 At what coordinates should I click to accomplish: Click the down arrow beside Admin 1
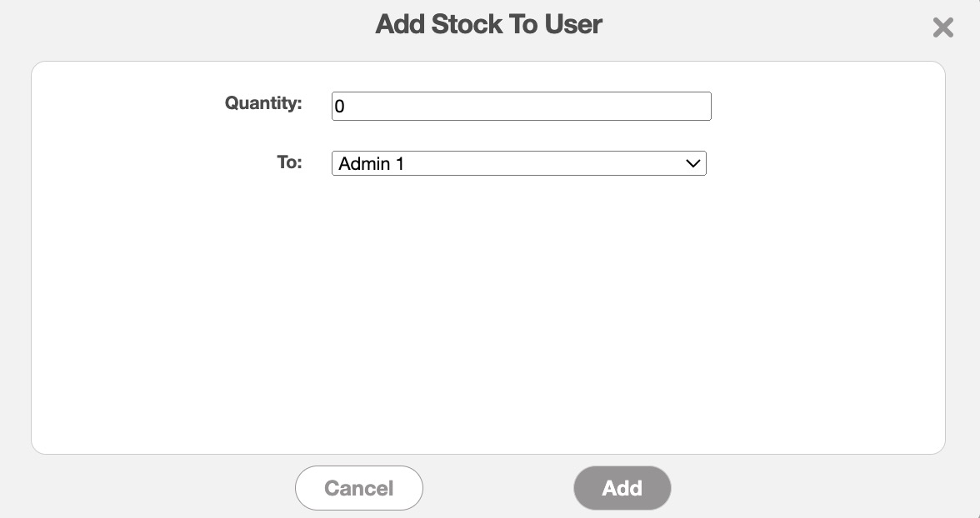(692, 163)
